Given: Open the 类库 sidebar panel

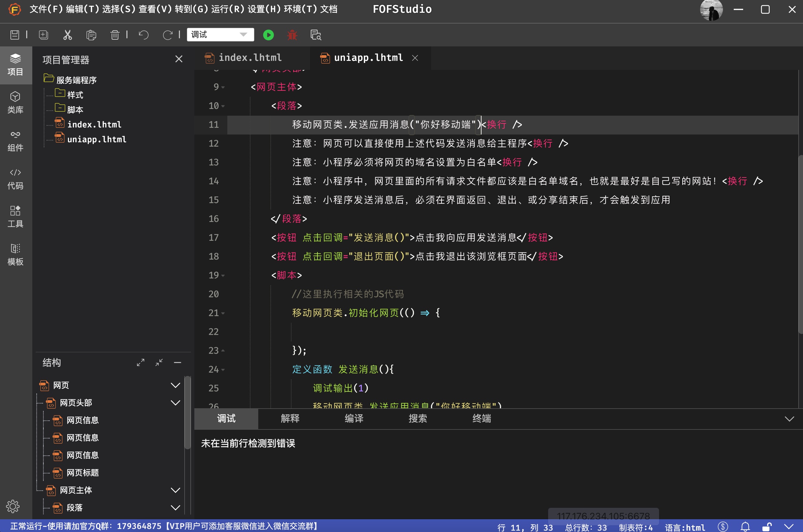Looking at the screenshot, I should click(15, 103).
